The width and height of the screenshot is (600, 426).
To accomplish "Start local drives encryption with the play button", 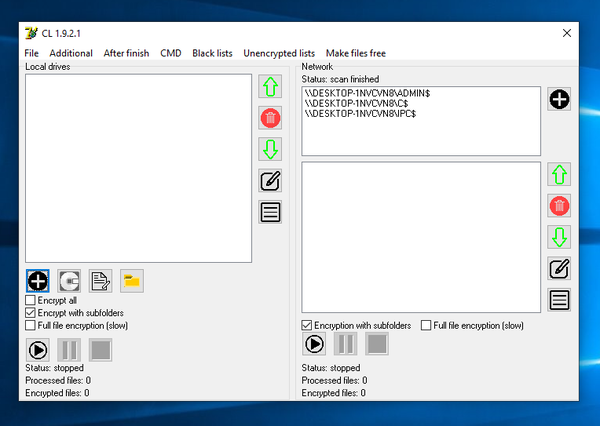I will (38, 350).
